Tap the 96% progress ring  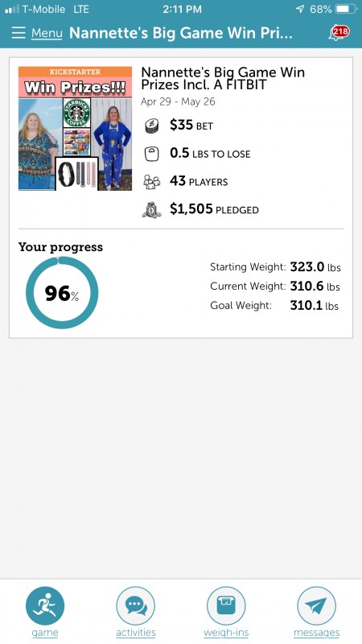(62, 293)
